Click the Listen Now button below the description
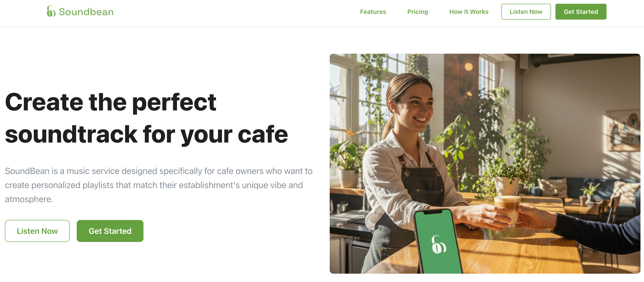The height and width of the screenshot is (282, 644). [x=37, y=231]
